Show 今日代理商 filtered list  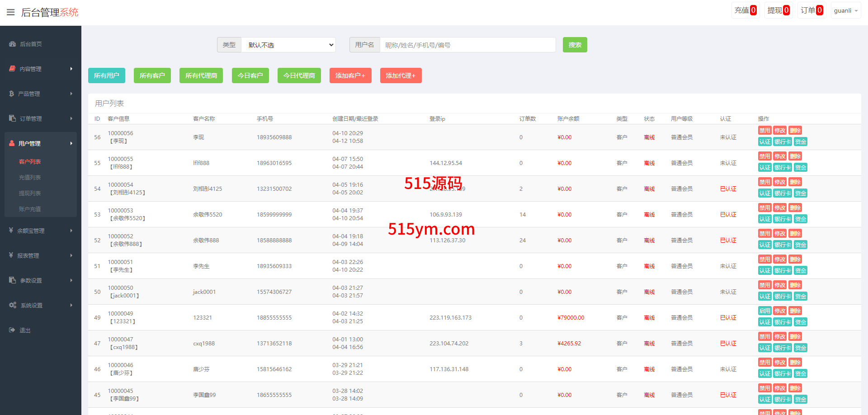pos(299,75)
